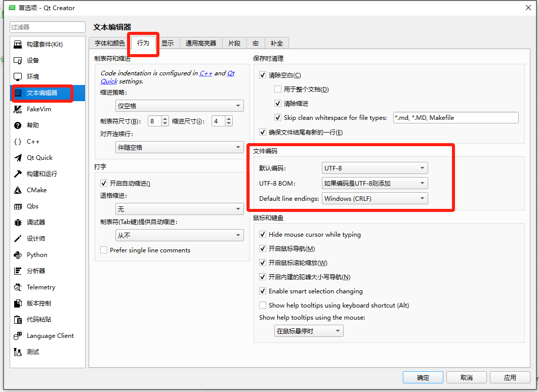Toggle 开启内建的驼峰大小写导航 checkbox
The image size is (539, 392).
tap(263, 277)
